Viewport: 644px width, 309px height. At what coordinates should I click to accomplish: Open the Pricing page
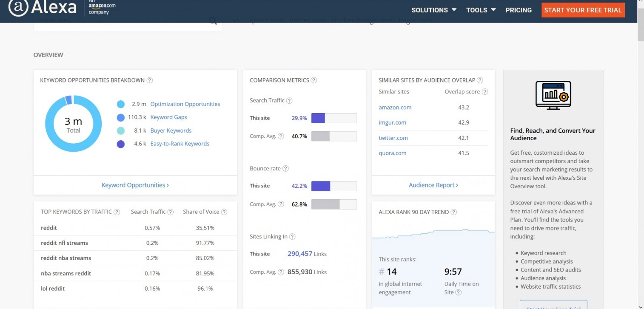(x=519, y=10)
